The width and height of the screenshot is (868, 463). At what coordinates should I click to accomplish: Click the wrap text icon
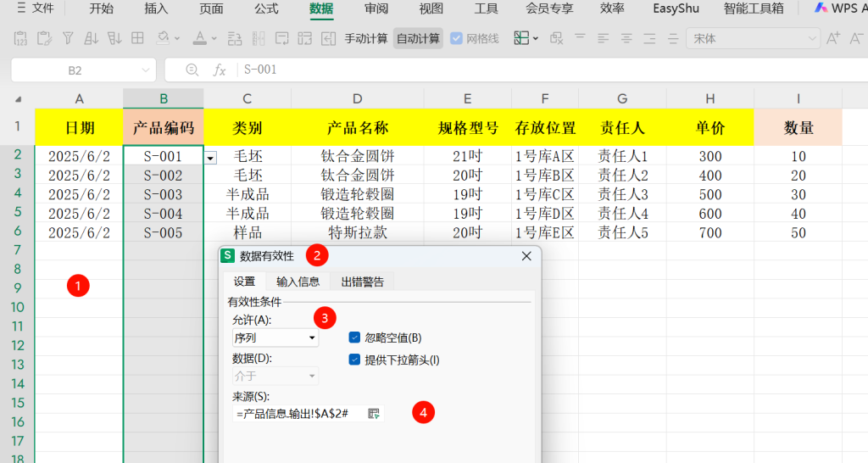pos(281,38)
